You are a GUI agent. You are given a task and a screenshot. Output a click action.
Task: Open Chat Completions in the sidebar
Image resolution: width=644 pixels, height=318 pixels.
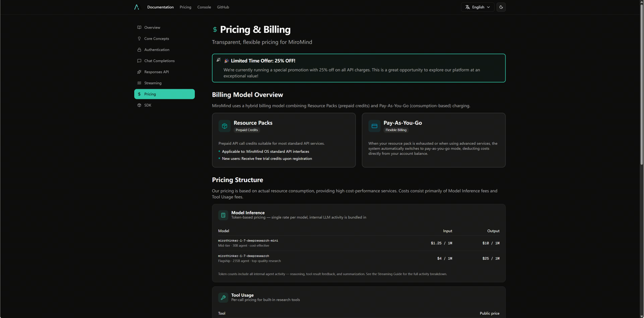pos(164,61)
